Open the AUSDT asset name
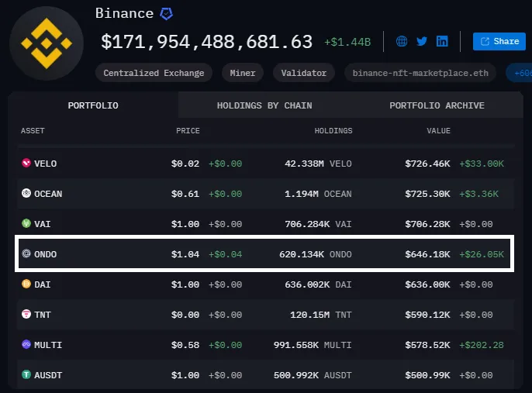 coord(48,375)
